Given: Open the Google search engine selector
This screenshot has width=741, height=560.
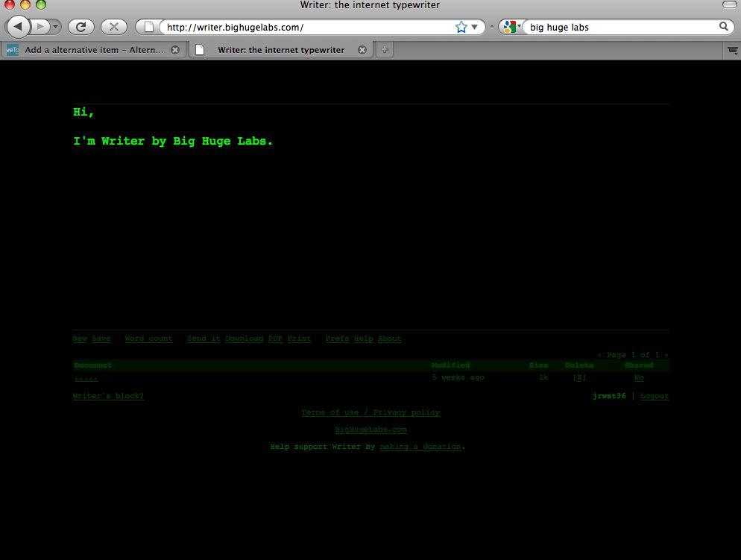Looking at the screenshot, I should (511, 27).
